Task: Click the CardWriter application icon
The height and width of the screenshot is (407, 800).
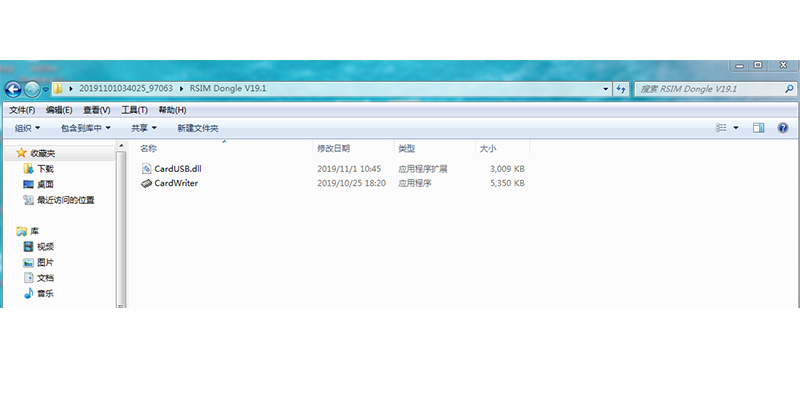Action: 146,183
